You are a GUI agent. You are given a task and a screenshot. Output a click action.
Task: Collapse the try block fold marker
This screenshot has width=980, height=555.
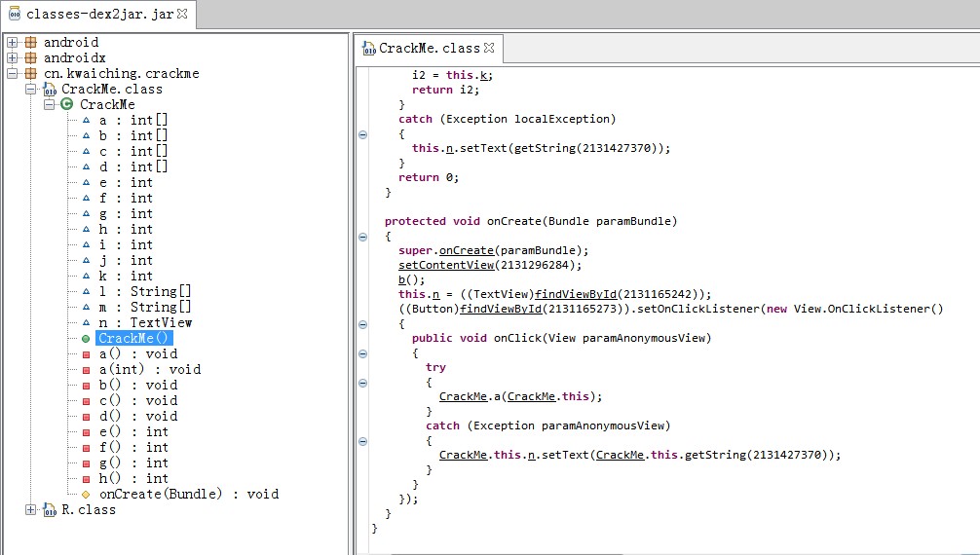point(362,383)
